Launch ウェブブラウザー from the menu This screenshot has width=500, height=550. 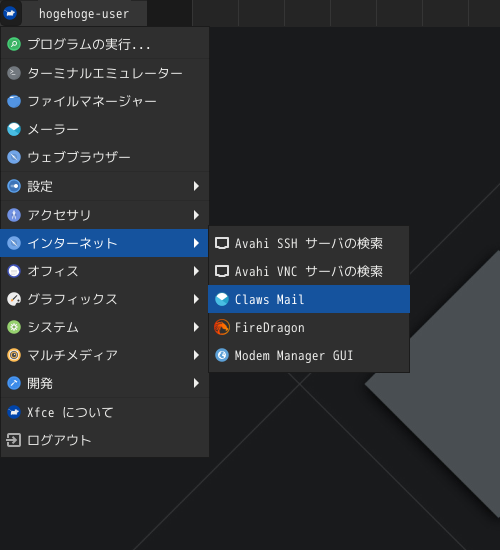coord(105,157)
